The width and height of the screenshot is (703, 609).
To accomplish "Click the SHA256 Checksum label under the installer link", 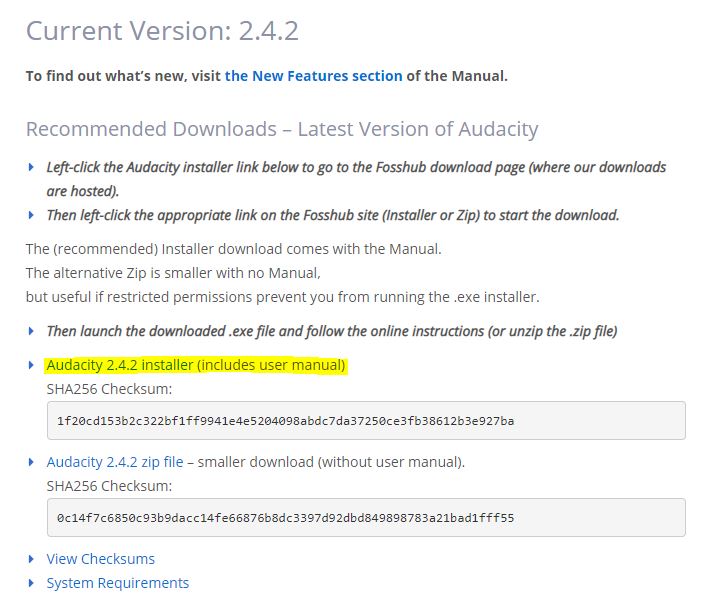I will 109,389.
